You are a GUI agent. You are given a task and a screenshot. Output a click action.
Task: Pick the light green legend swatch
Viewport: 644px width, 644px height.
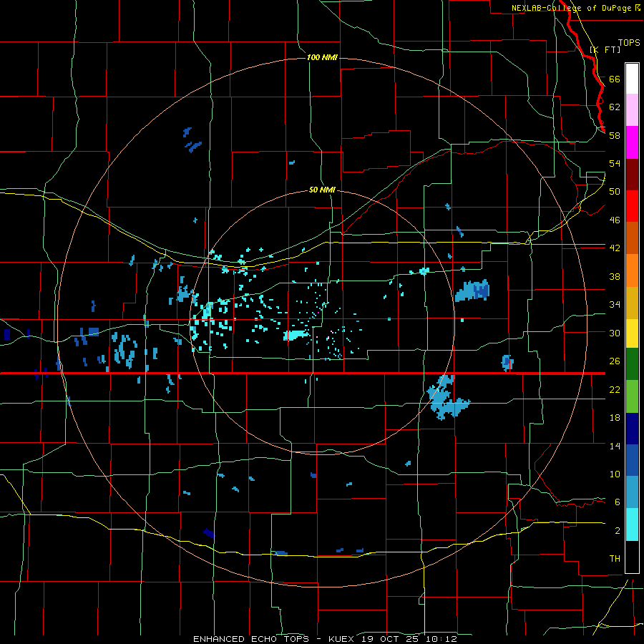point(632,396)
